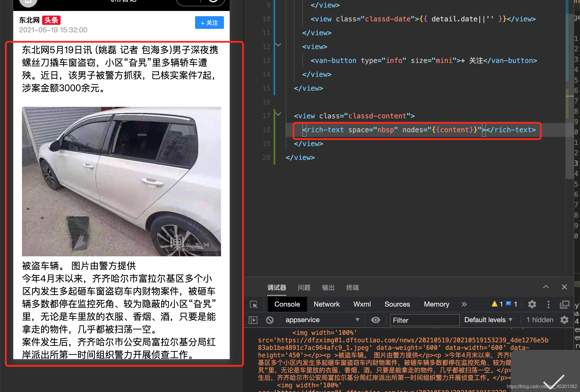
Task: Toggle the live expression eye icon
Action: [x=375, y=320]
